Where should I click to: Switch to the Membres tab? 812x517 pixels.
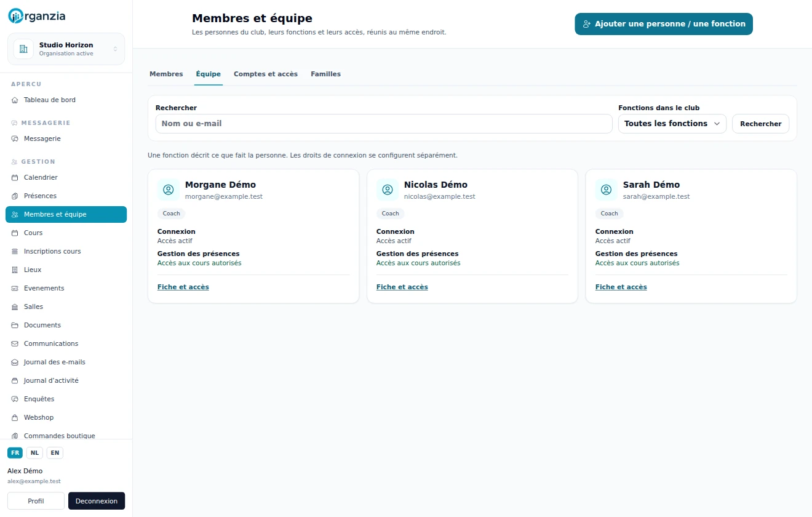click(166, 74)
